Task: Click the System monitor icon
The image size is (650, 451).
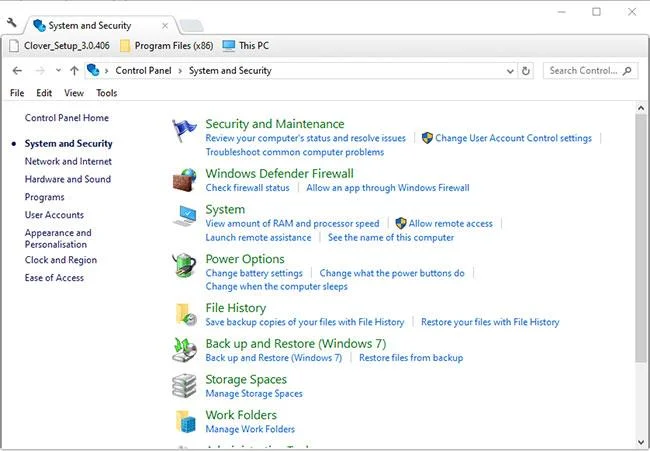Action: tap(184, 216)
